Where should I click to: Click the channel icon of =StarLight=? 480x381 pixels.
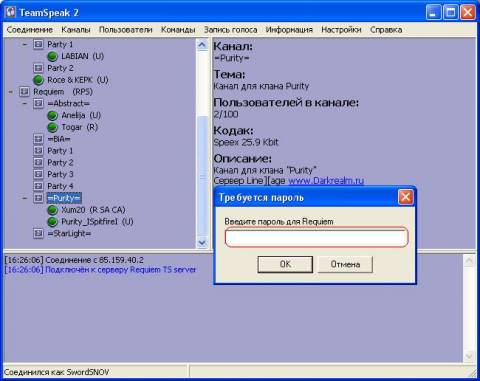[38, 233]
